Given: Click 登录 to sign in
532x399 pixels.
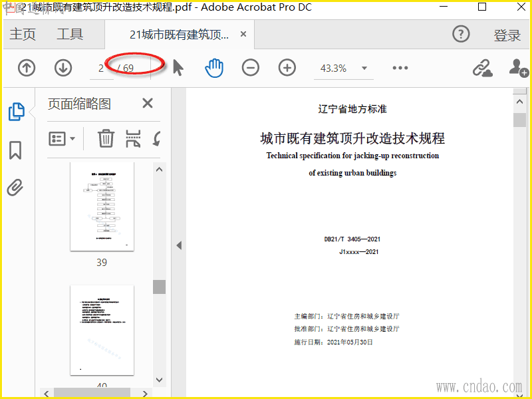Looking at the screenshot, I should click(507, 35).
